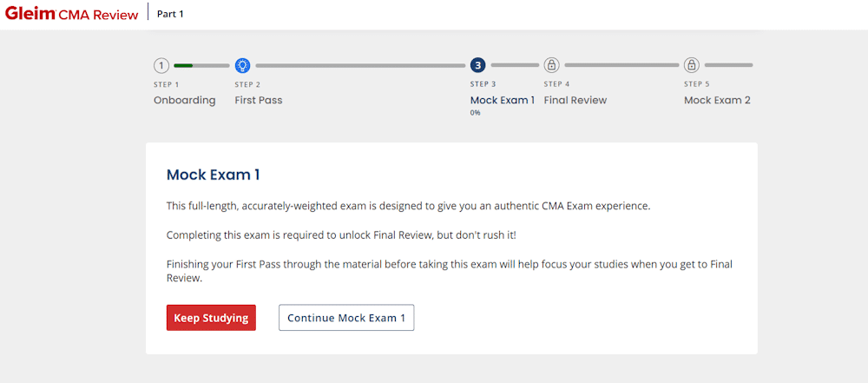This screenshot has height=383, width=868.
Task: Click the Final Review progress bar
Action: (621, 65)
